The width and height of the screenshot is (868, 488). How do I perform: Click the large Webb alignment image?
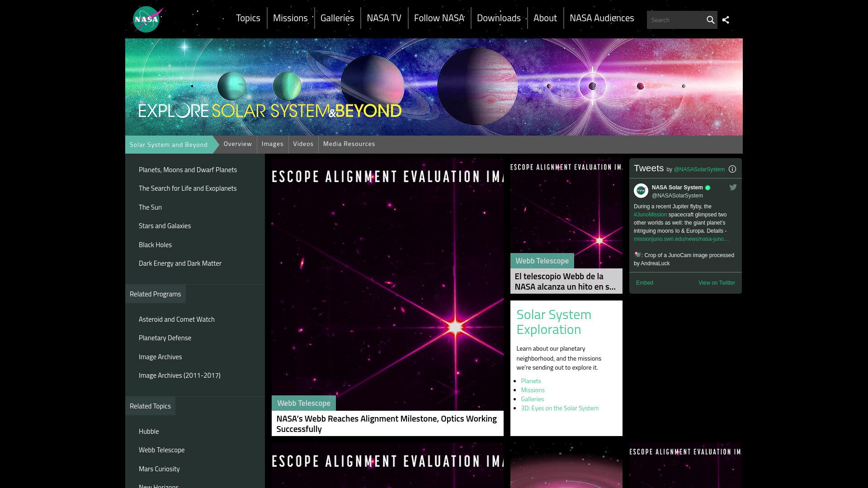tap(387, 285)
